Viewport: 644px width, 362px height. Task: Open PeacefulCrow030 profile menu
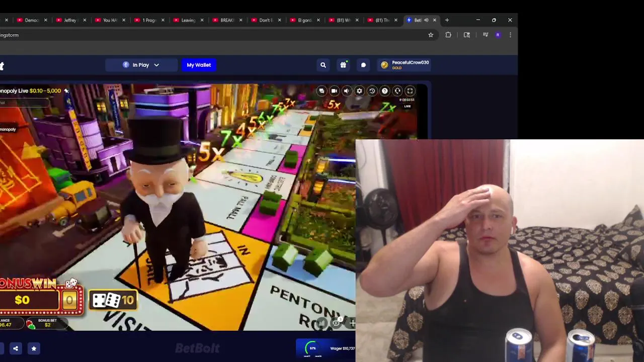pos(405,65)
